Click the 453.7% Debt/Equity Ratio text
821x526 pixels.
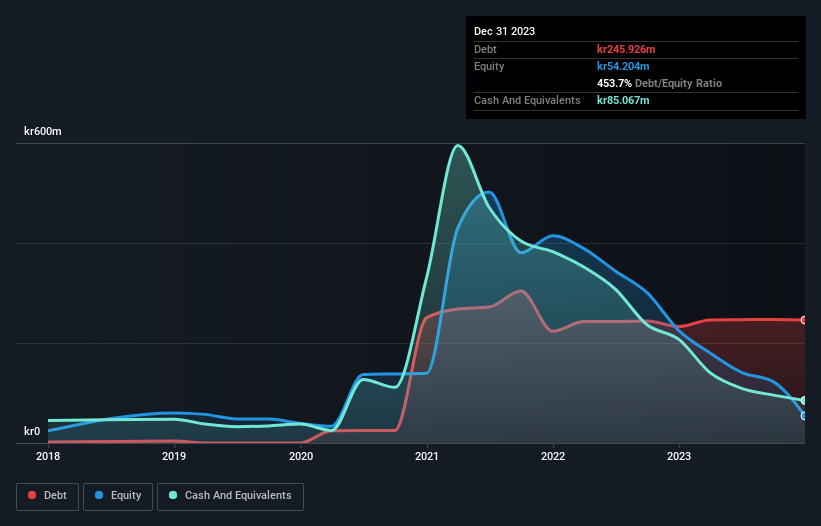tap(659, 83)
